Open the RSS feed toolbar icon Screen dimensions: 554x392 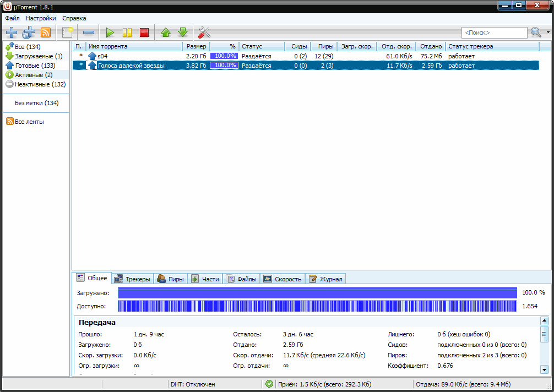[46, 32]
